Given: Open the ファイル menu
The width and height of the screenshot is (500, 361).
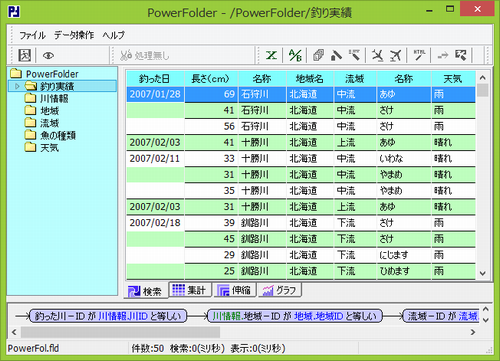Looking at the screenshot, I should coord(32,35).
